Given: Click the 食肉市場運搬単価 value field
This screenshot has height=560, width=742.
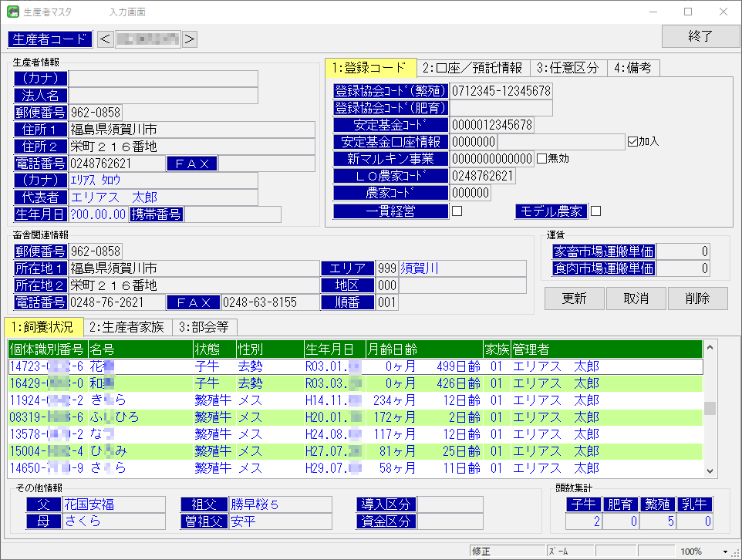Looking at the screenshot, I should (683, 268).
